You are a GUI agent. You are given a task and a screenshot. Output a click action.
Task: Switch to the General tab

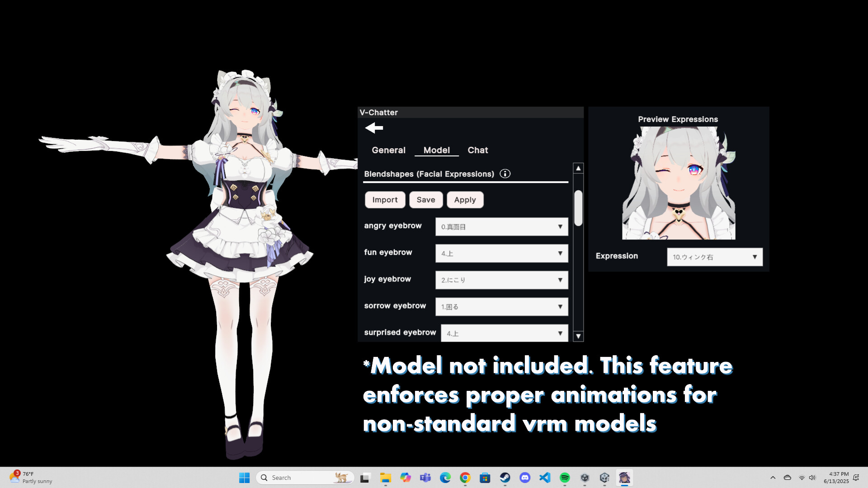coord(388,150)
